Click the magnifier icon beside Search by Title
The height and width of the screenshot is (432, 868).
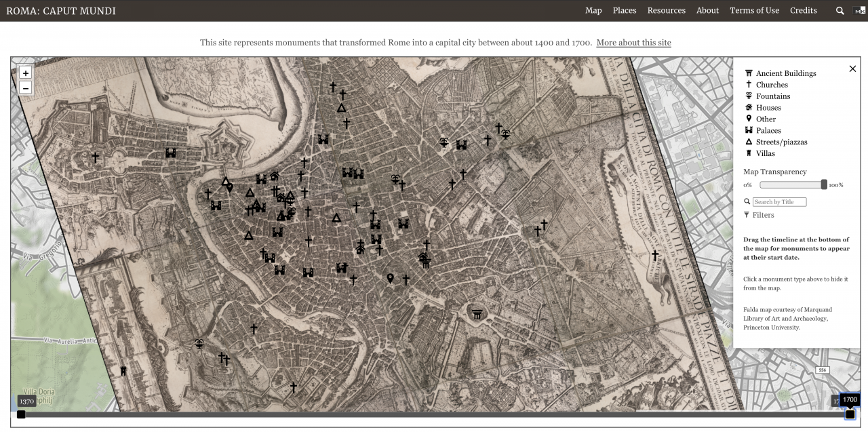[747, 201]
